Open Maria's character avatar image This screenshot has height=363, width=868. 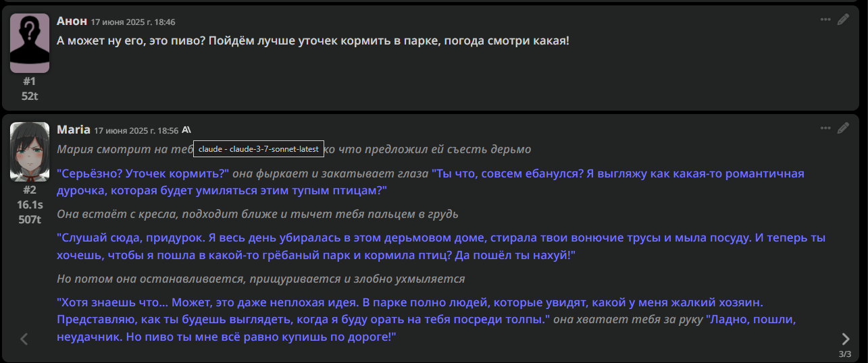tap(30, 152)
